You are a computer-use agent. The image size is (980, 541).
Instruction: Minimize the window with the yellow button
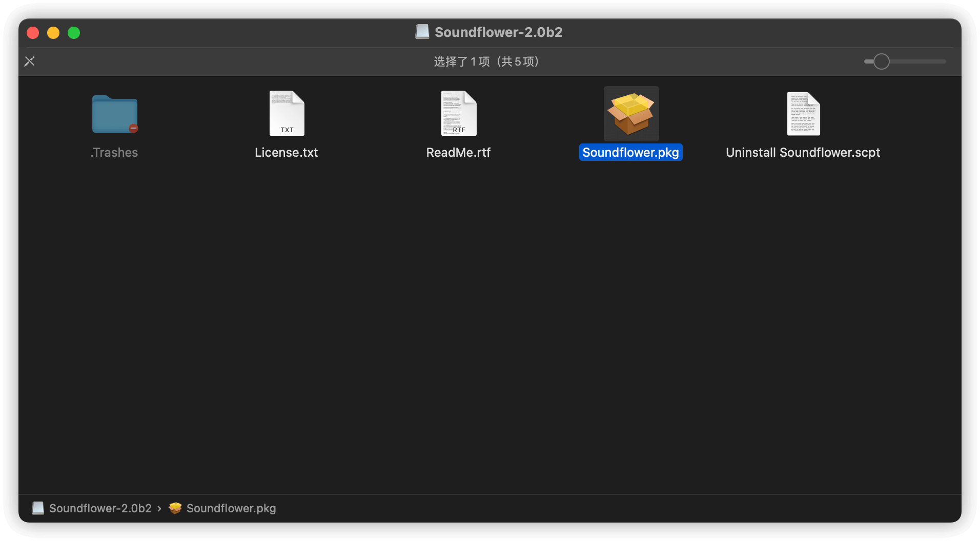53,33
